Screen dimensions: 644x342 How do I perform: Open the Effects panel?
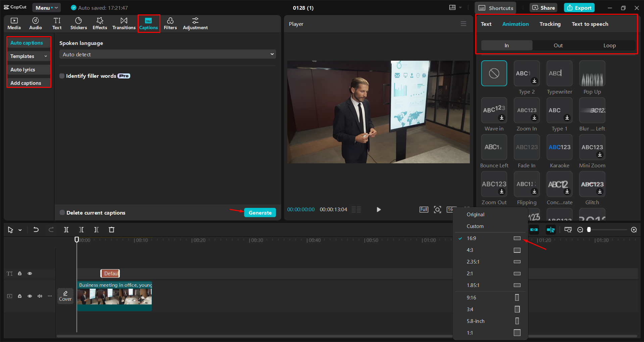click(x=99, y=23)
